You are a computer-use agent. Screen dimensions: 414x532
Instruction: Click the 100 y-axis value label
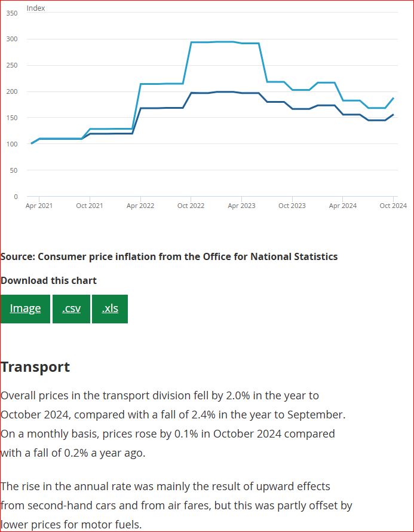click(12, 144)
